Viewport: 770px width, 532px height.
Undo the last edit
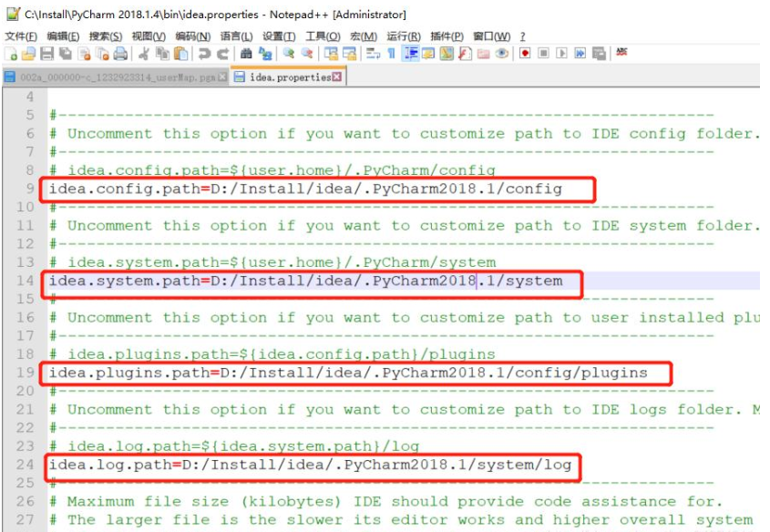[205, 54]
